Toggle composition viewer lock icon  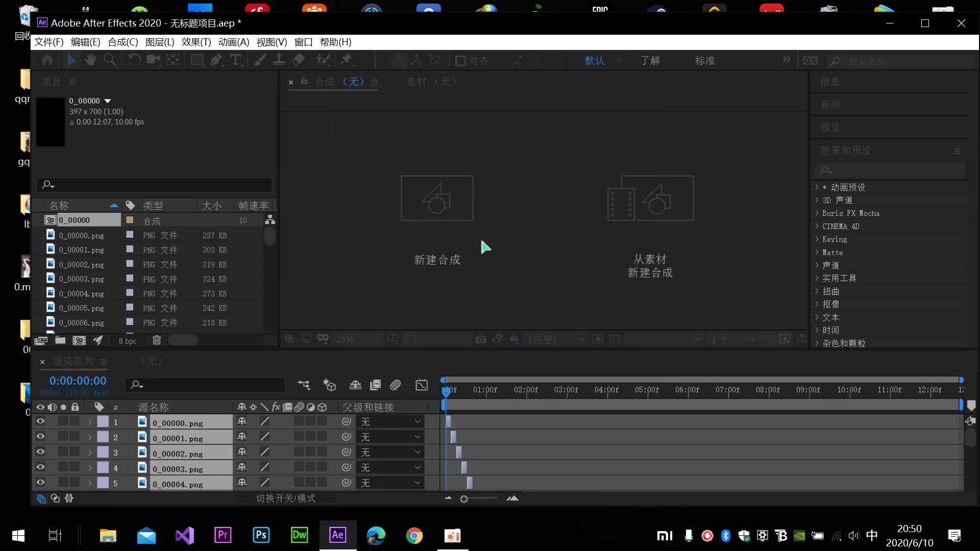[x=304, y=81]
